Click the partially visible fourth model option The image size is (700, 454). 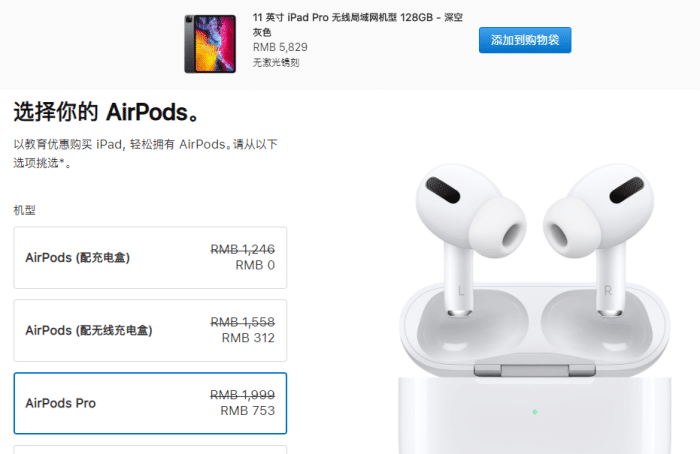coord(150,450)
